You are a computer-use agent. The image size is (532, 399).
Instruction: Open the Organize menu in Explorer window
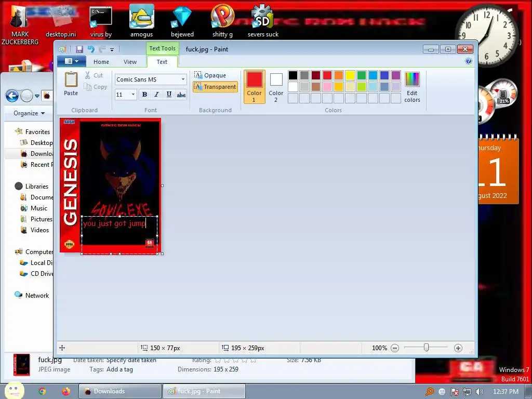[x=29, y=113]
